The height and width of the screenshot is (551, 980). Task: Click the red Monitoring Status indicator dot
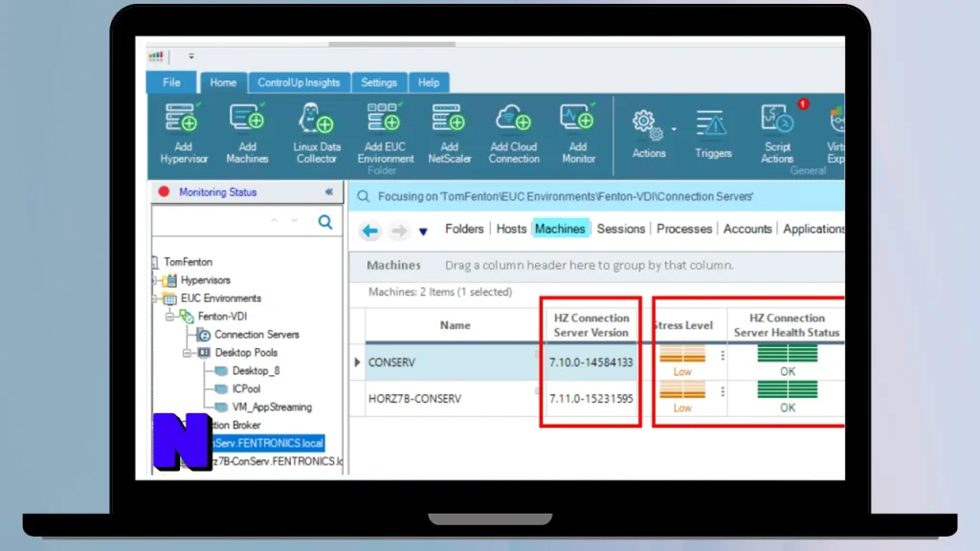click(164, 191)
